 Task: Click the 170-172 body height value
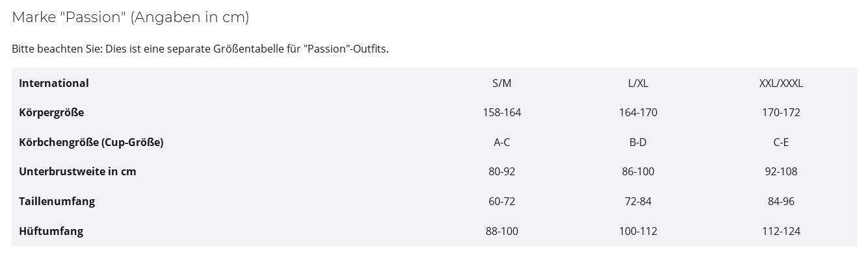point(781,112)
